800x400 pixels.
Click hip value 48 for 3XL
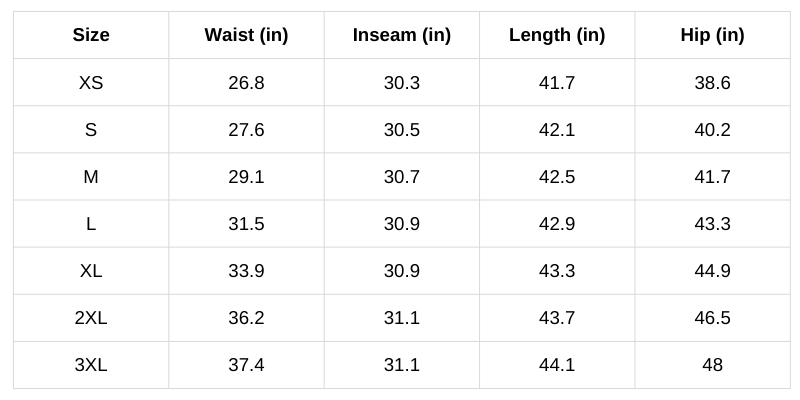point(712,365)
